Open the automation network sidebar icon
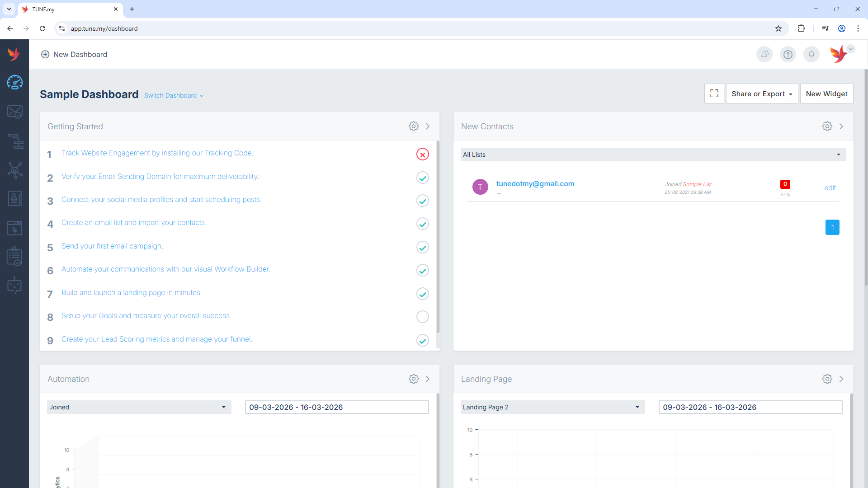This screenshot has height=488, width=868. (x=15, y=170)
